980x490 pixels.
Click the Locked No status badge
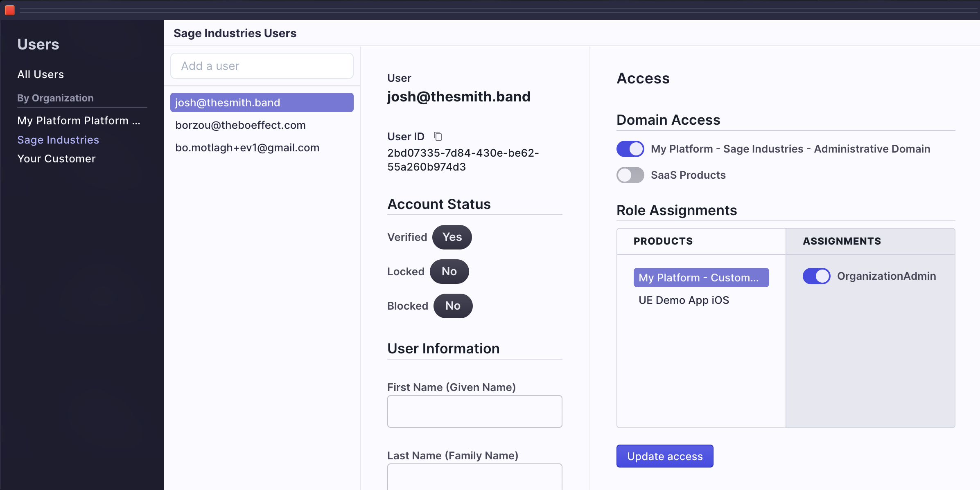click(x=449, y=272)
